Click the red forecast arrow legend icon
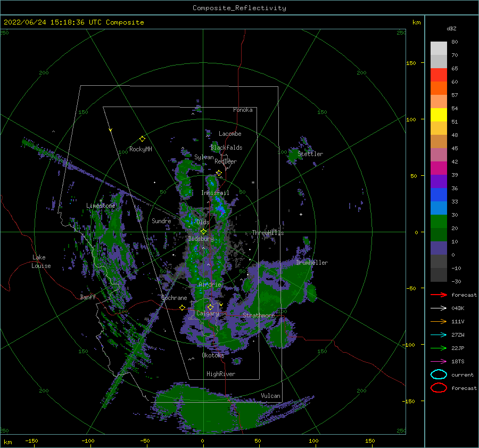The height and width of the screenshot is (448, 479). (439, 295)
